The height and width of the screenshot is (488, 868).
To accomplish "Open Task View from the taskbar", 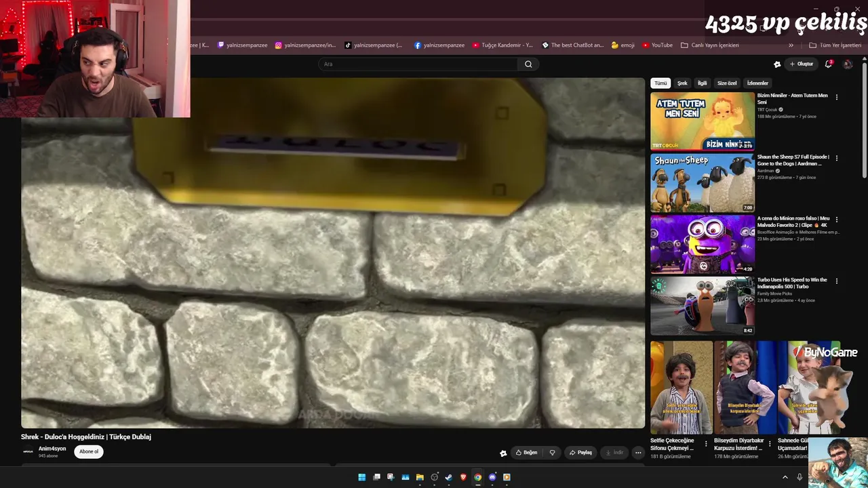I will 376,477.
